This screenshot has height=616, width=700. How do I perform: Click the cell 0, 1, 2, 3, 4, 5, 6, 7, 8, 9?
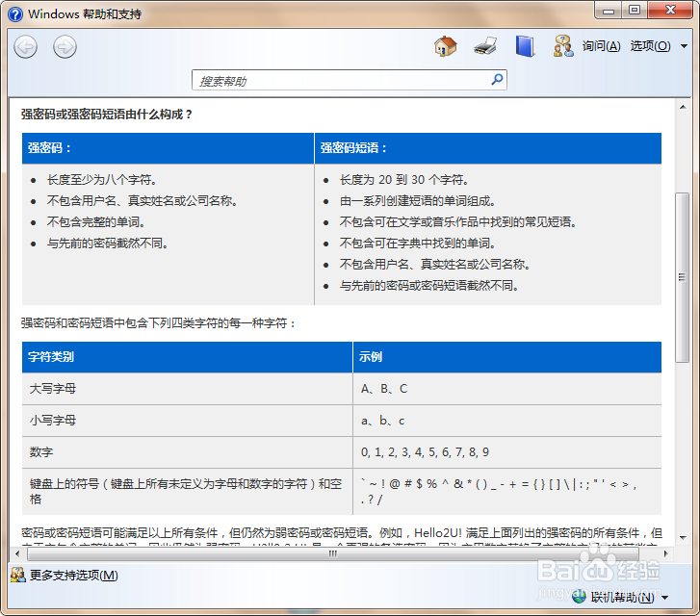point(507,452)
